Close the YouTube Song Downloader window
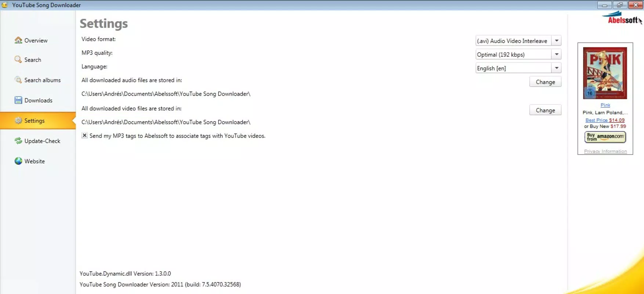Image resolution: width=644 pixels, height=294 pixels. pos(636,5)
